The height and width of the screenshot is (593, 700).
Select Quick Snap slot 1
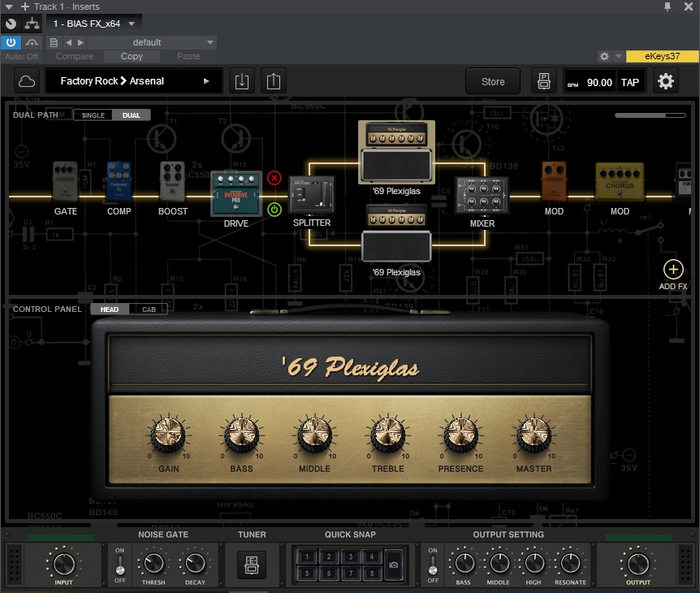307,556
